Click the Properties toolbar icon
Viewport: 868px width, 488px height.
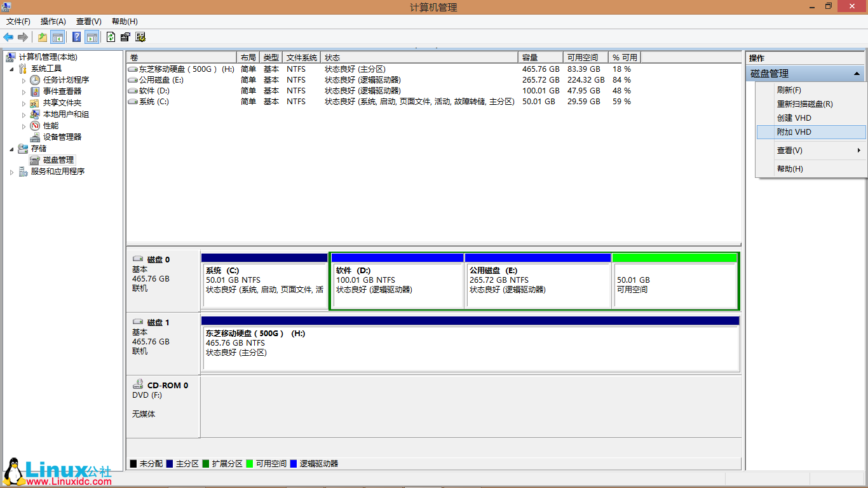click(125, 37)
